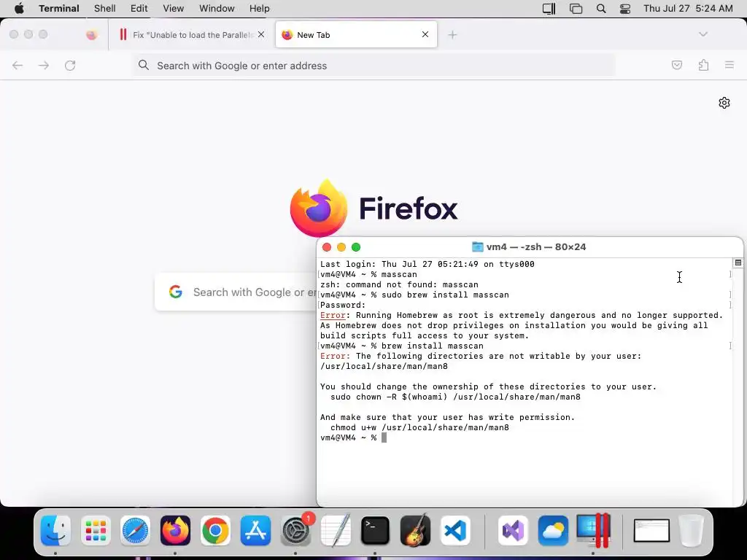Open Control Center in the menu bar

tap(625, 8)
